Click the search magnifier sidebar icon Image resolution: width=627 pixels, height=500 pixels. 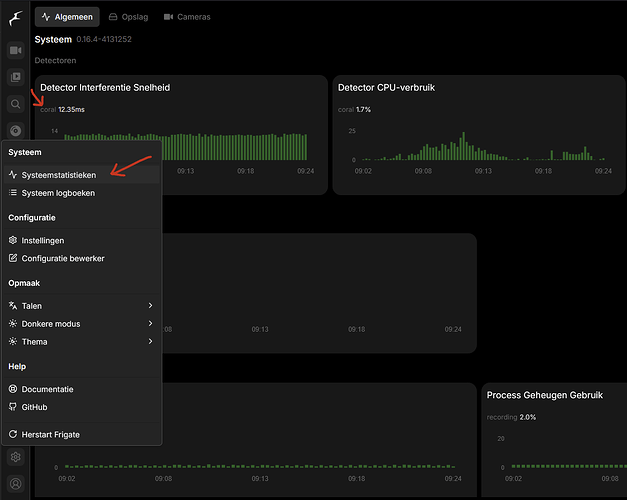click(15, 104)
